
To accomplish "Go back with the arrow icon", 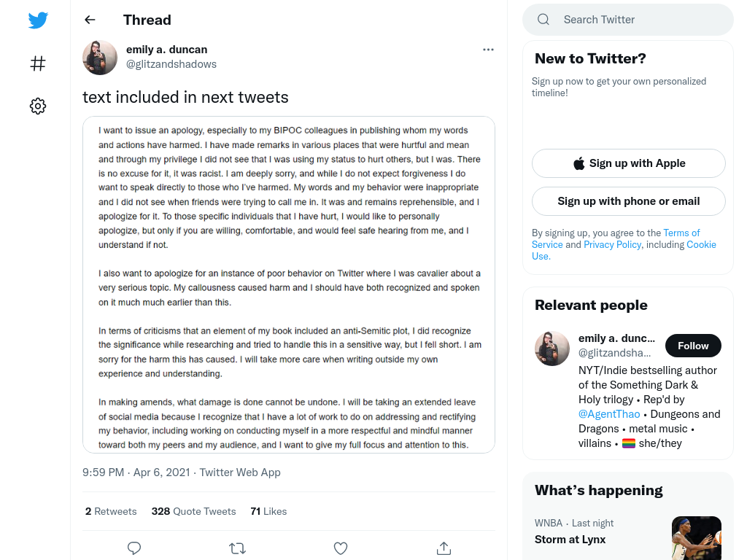I will click(90, 20).
